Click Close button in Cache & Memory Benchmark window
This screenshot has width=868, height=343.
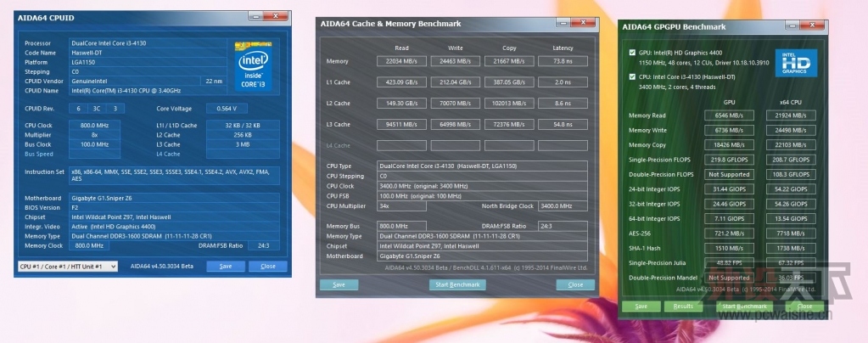coord(575,284)
